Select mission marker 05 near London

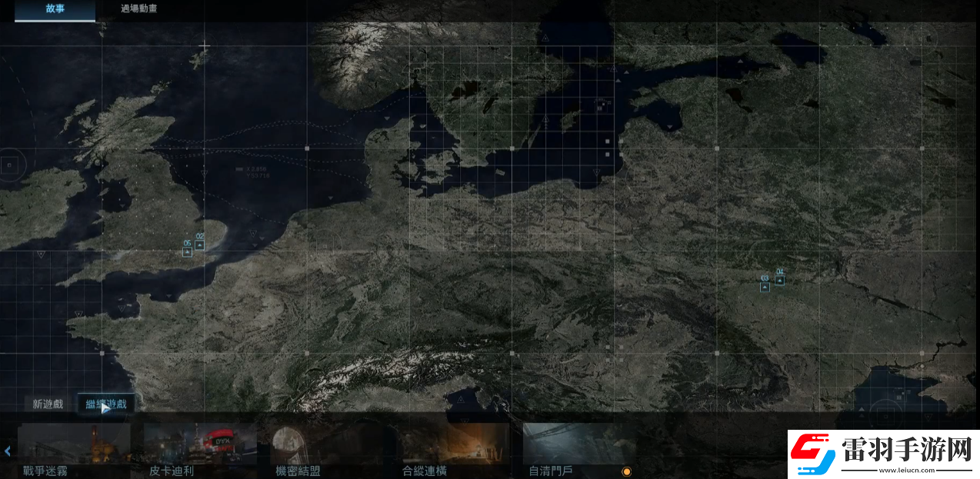pyautogui.click(x=187, y=251)
